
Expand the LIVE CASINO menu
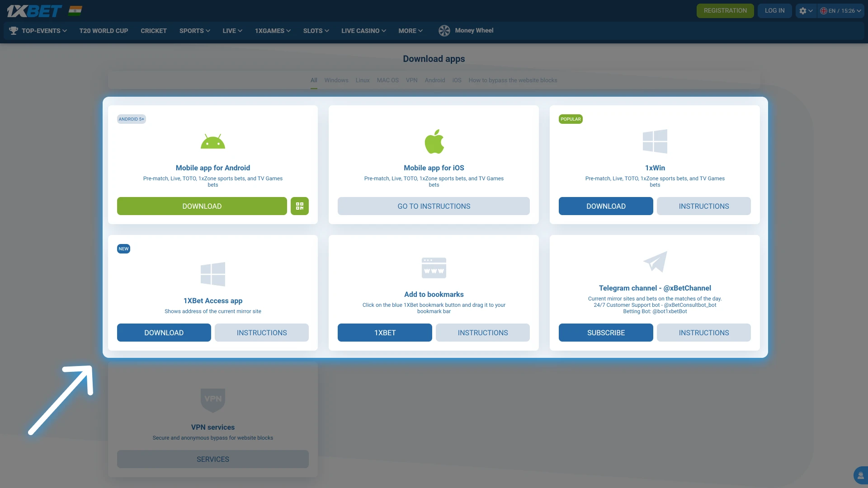click(363, 31)
